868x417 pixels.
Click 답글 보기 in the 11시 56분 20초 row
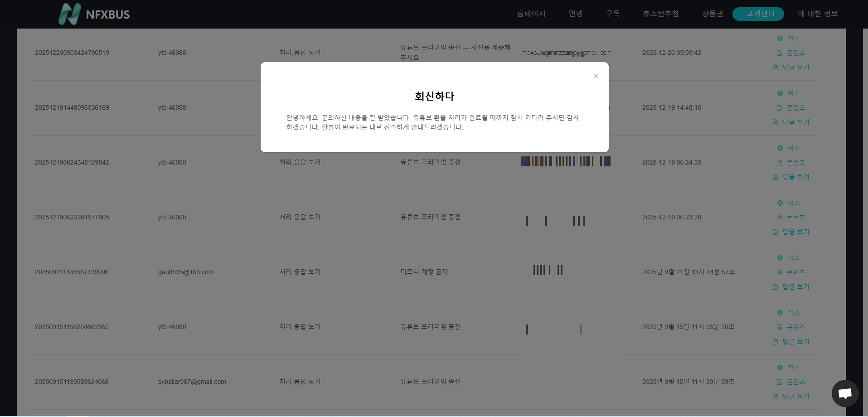791,342
